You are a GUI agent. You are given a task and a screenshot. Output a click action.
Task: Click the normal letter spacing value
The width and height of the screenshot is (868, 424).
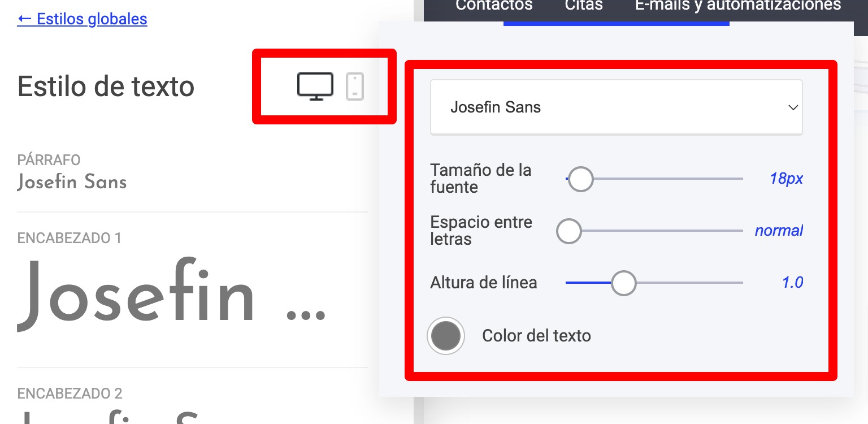[x=779, y=231]
